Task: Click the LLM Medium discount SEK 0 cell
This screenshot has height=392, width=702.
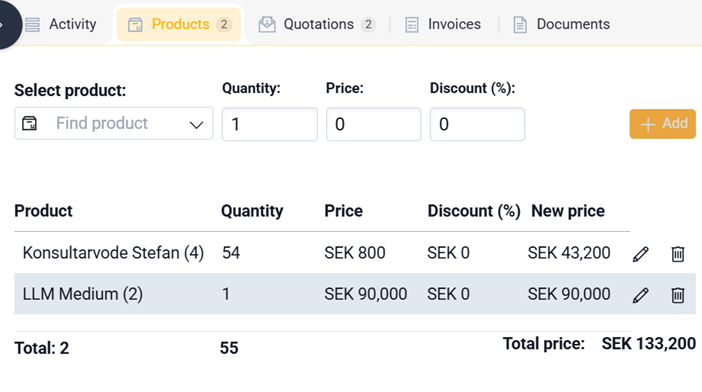Action: [x=448, y=294]
